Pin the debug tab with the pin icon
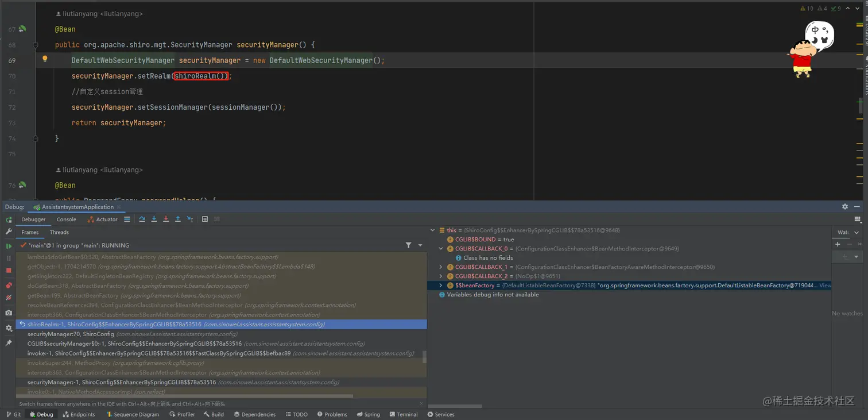 click(x=9, y=342)
